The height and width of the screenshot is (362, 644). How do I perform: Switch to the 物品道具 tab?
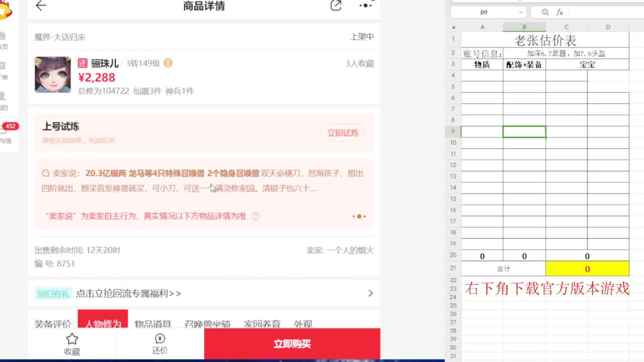click(153, 324)
